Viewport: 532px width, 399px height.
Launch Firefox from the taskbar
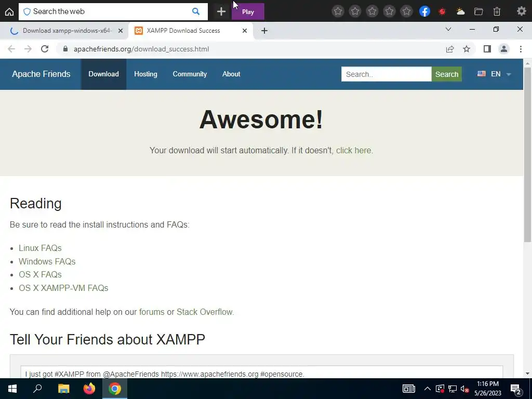[x=89, y=389]
